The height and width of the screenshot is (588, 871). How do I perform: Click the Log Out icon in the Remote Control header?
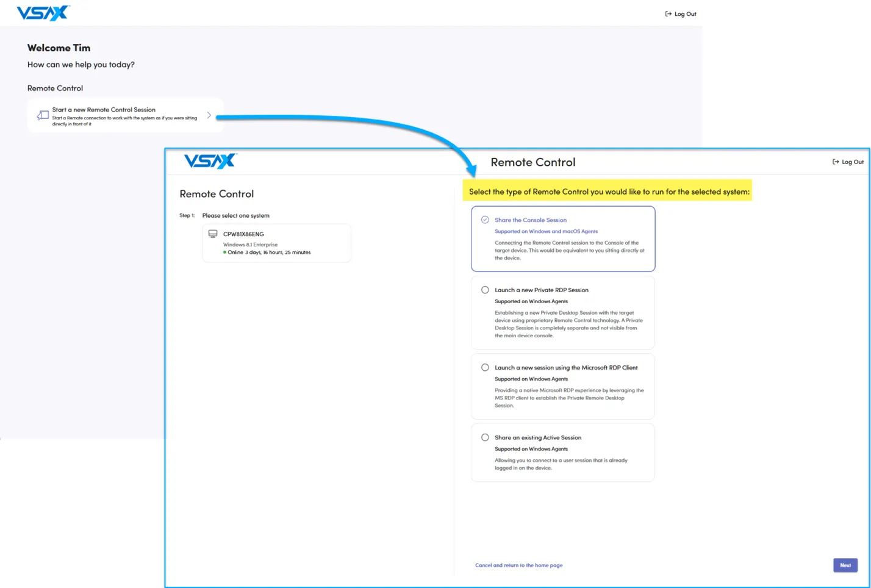(836, 162)
